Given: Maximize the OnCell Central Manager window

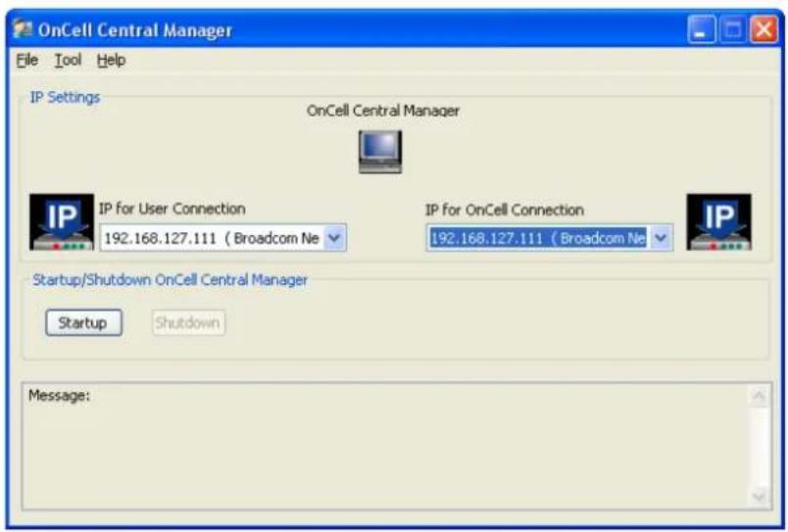Looking at the screenshot, I should click(733, 29).
